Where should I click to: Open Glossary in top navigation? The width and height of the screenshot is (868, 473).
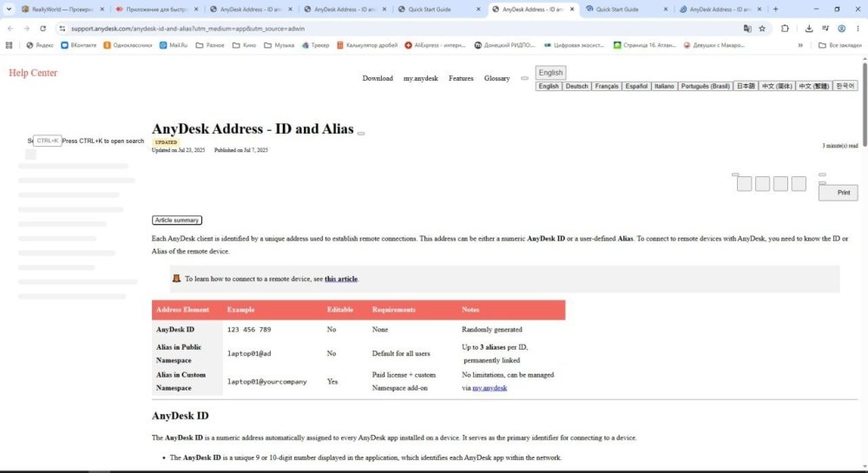click(x=497, y=79)
